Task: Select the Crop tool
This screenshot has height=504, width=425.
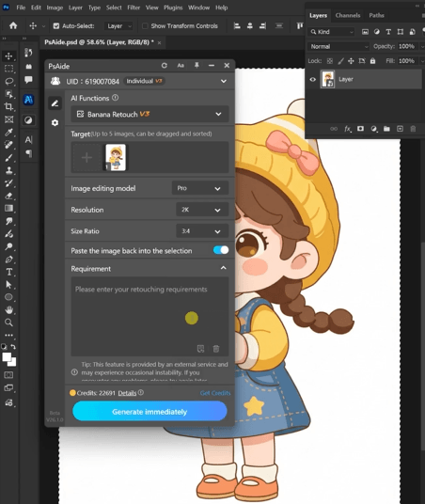Action: point(8,106)
